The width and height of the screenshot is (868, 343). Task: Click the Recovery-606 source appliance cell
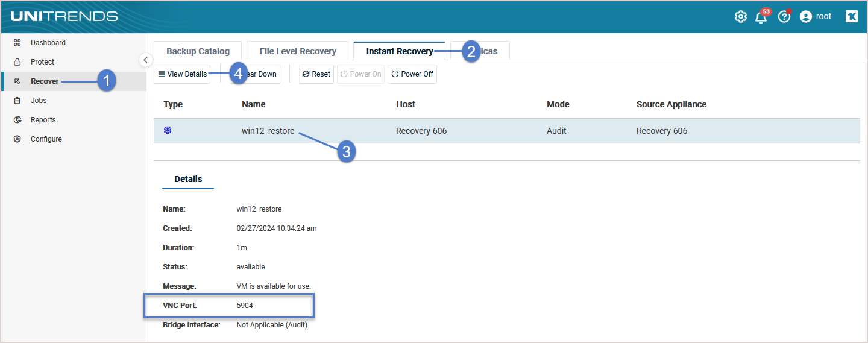pyautogui.click(x=662, y=131)
